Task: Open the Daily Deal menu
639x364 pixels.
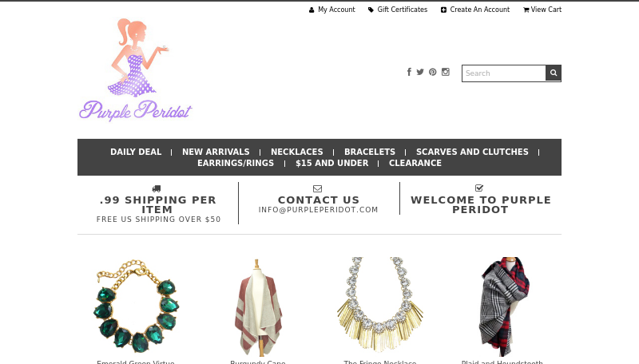Action: [136, 152]
